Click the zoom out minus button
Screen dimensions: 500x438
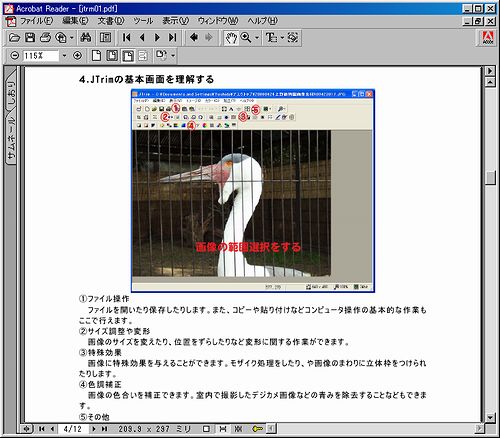14,55
